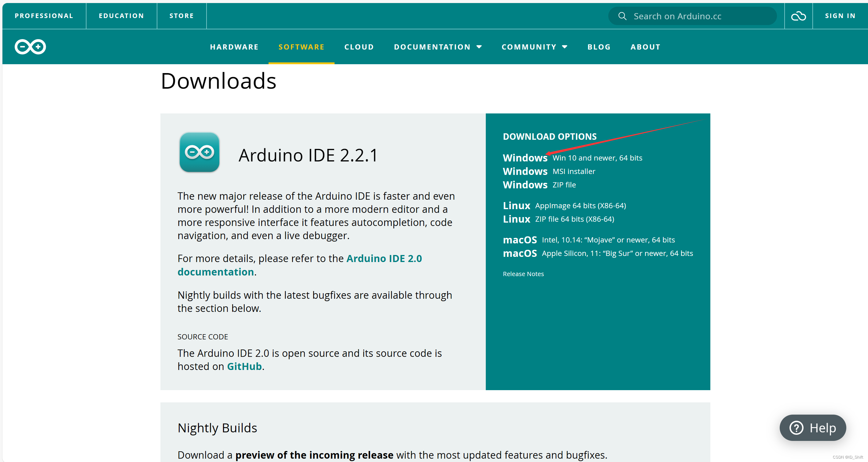868x462 pixels.
Task: Click the search magnifier icon
Action: [x=622, y=16]
